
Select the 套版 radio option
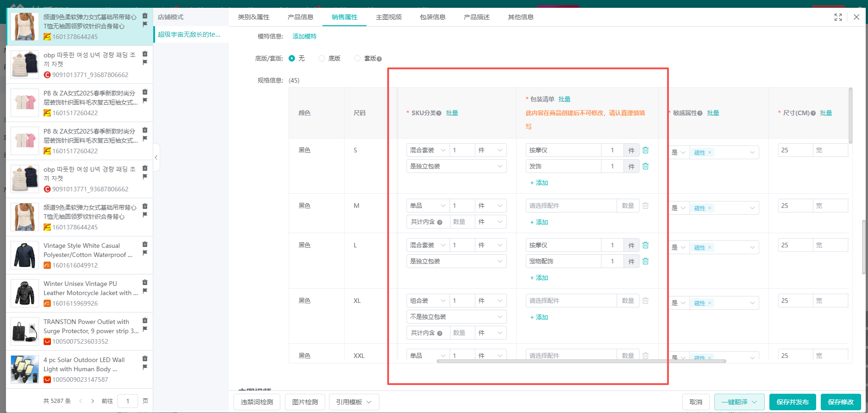[357, 58]
